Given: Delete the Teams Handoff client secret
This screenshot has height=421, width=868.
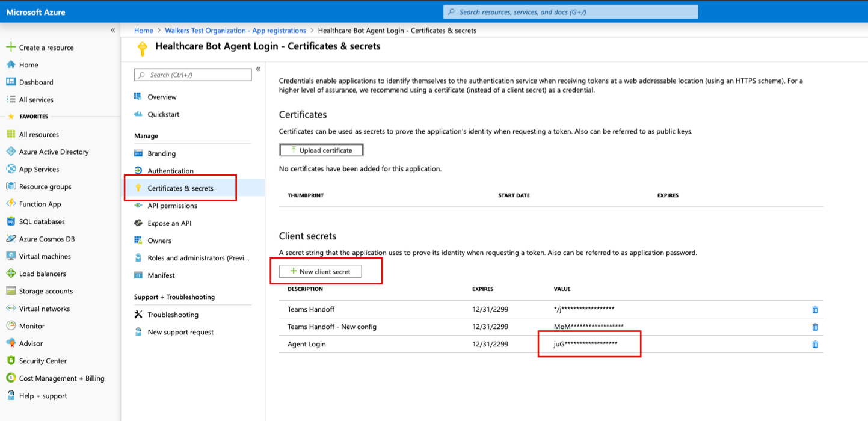Looking at the screenshot, I should [816, 310].
